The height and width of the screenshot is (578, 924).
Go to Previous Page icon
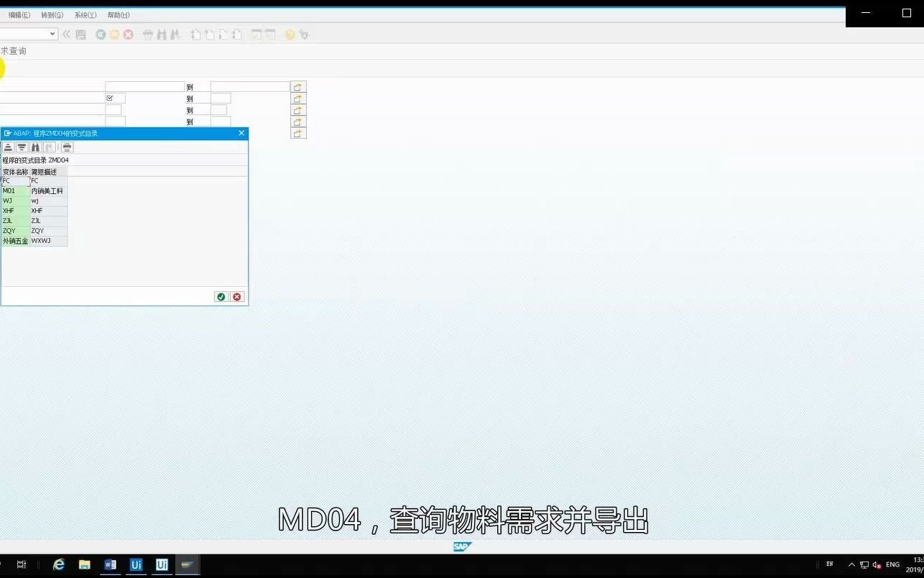pyautogui.click(x=209, y=35)
